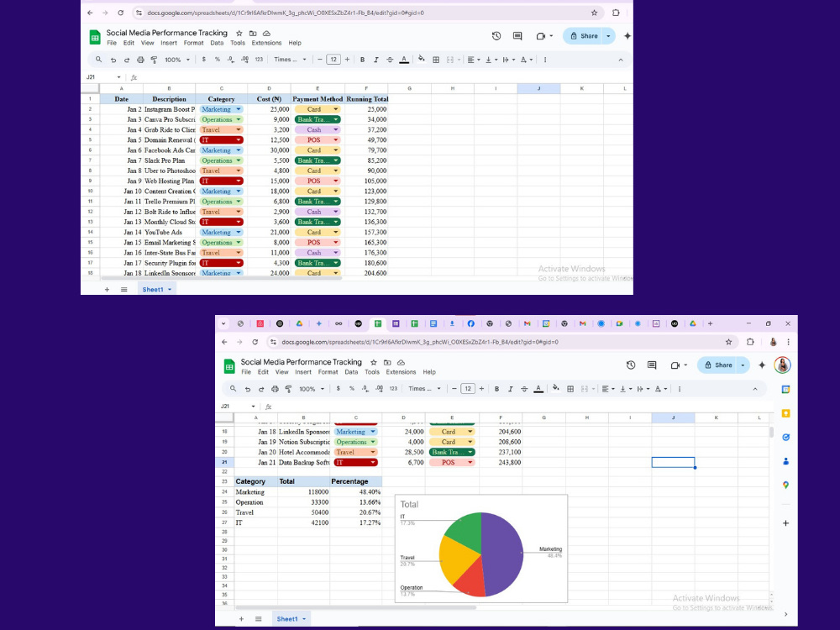Click the print icon in upper window toolbar
Screen dimensions: 840x630
[140, 60]
